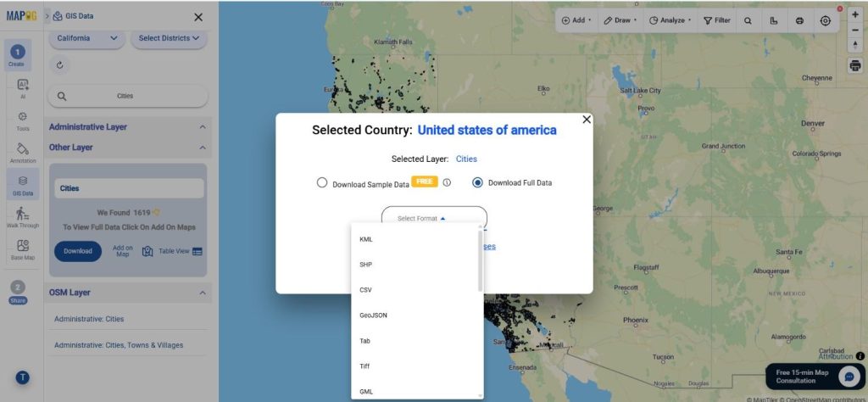Expand the sidebar panel arrow beside logo

(47, 16)
